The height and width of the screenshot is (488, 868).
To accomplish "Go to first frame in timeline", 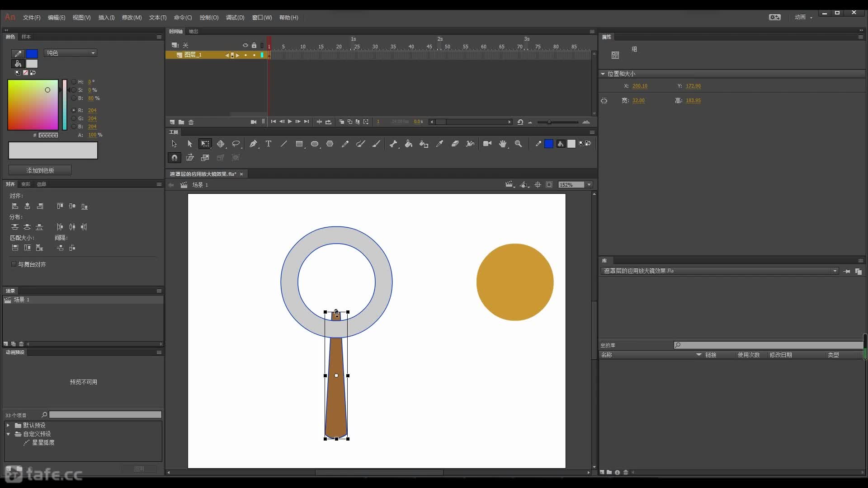I will click(x=274, y=122).
